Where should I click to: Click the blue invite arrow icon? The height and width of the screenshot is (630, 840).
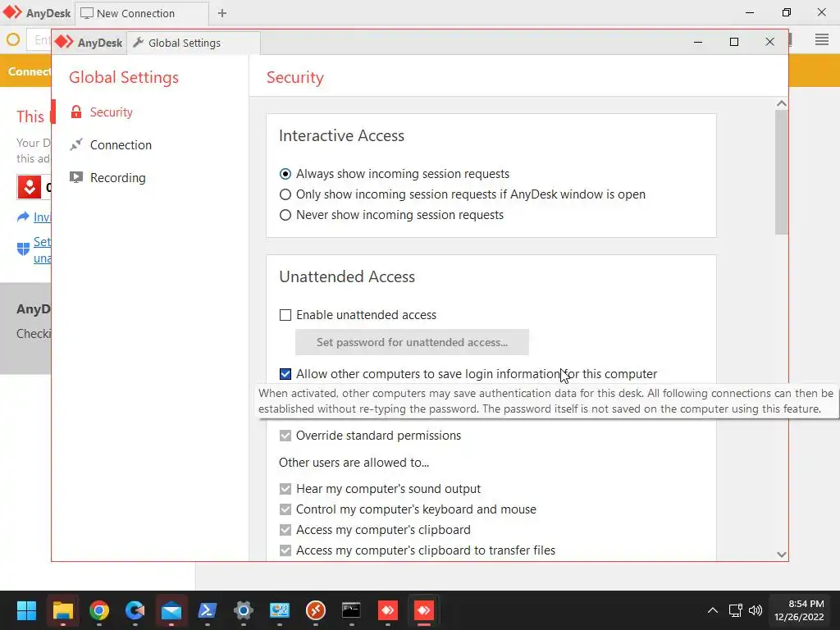click(x=23, y=217)
